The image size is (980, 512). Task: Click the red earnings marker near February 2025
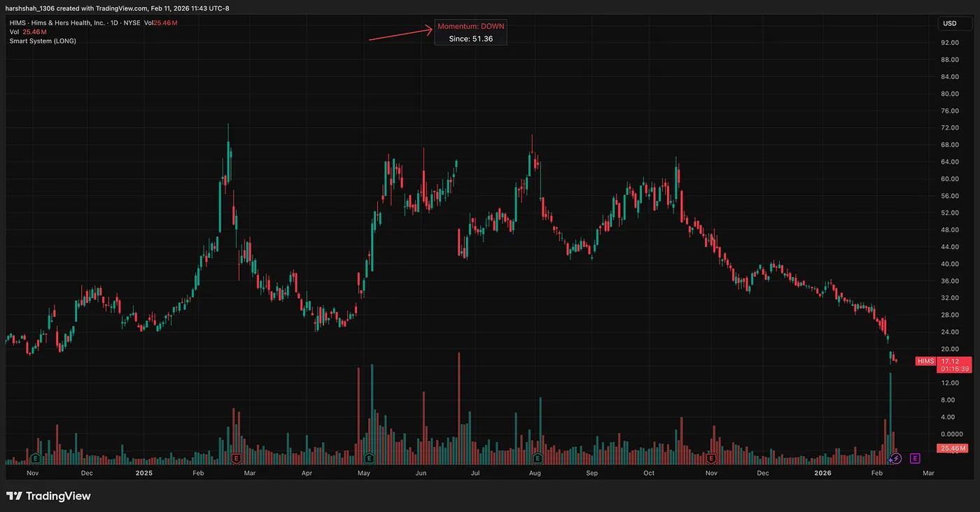coord(237,459)
